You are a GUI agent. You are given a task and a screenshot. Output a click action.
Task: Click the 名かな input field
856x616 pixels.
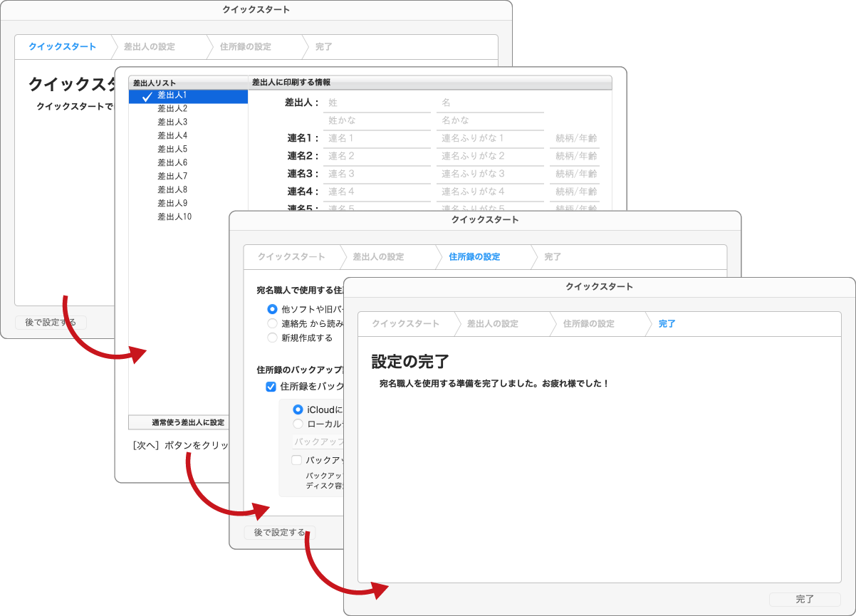coord(490,121)
